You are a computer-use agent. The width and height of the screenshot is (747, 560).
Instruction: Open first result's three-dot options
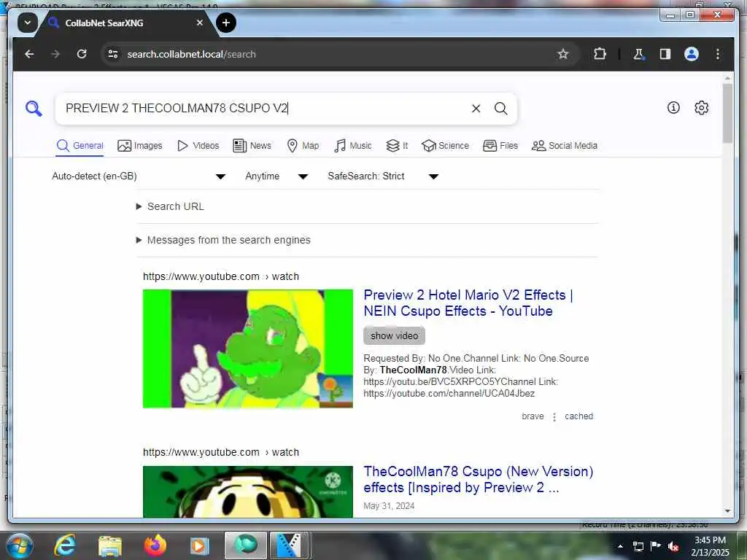[554, 416]
